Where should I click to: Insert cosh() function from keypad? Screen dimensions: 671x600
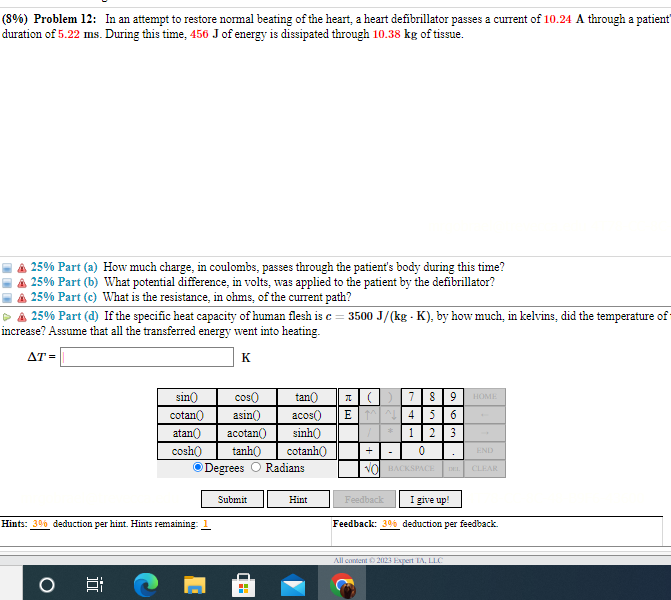(x=187, y=451)
